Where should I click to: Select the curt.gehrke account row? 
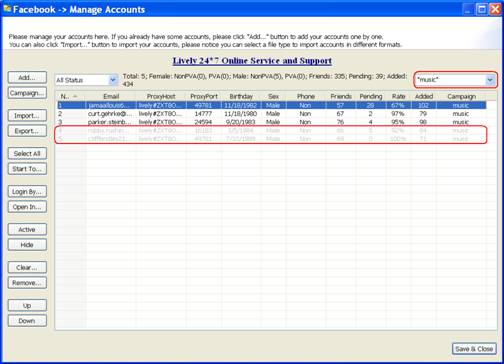tap(272, 114)
